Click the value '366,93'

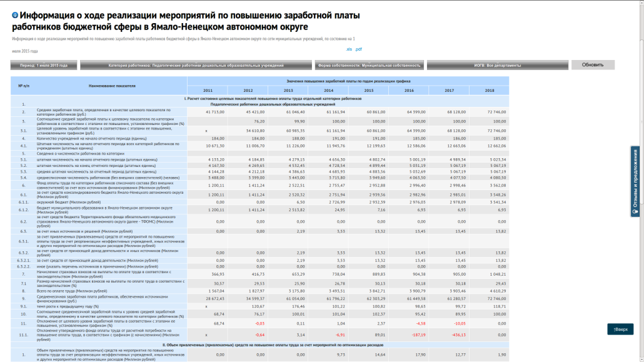tap(218, 274)
